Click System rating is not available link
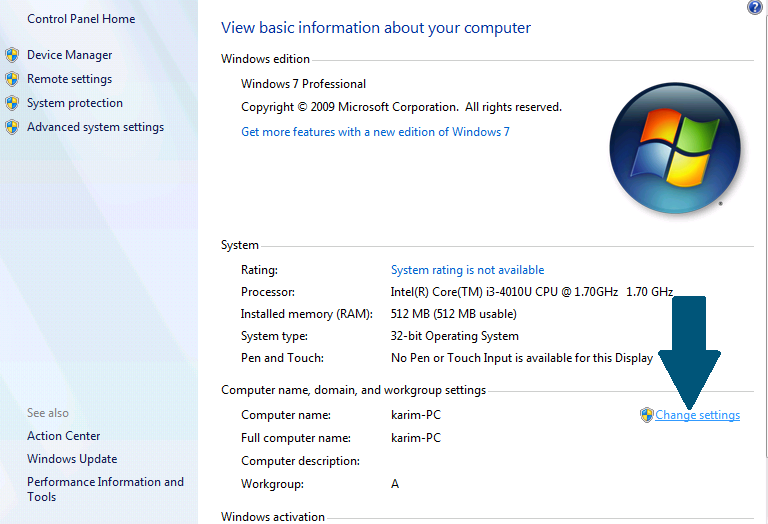The width and height of the screenshot is (768, 524). click(467, 270)
